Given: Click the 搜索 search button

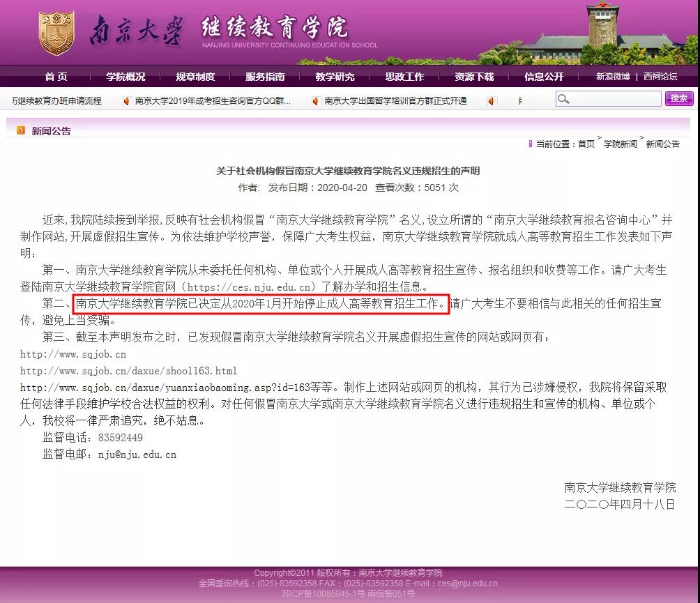Looking at the screenshot, I should tap(679, 98).
